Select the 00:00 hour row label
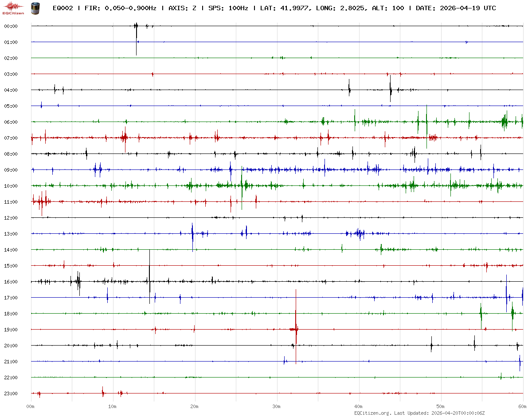 click(11, 26)
